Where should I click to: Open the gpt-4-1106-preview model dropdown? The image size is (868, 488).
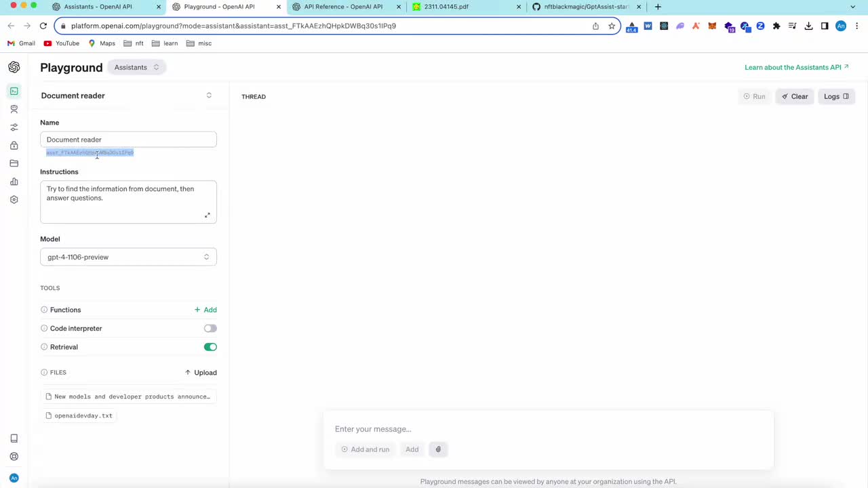128,257
